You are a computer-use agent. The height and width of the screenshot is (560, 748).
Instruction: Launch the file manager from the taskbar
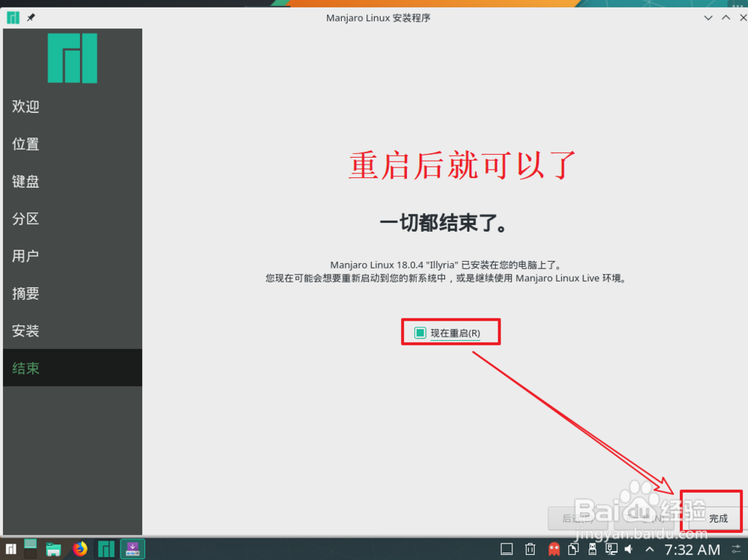coord(53,549)
